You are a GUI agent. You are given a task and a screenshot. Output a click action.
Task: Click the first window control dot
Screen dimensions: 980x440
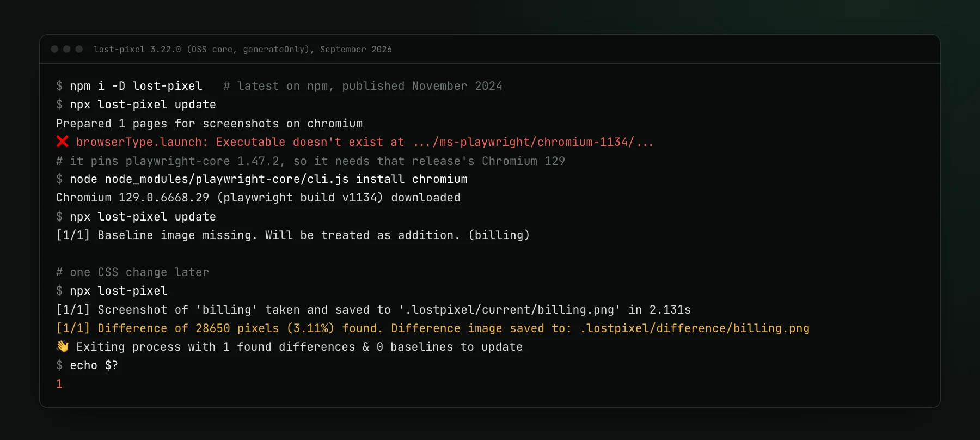coord(54,49)
